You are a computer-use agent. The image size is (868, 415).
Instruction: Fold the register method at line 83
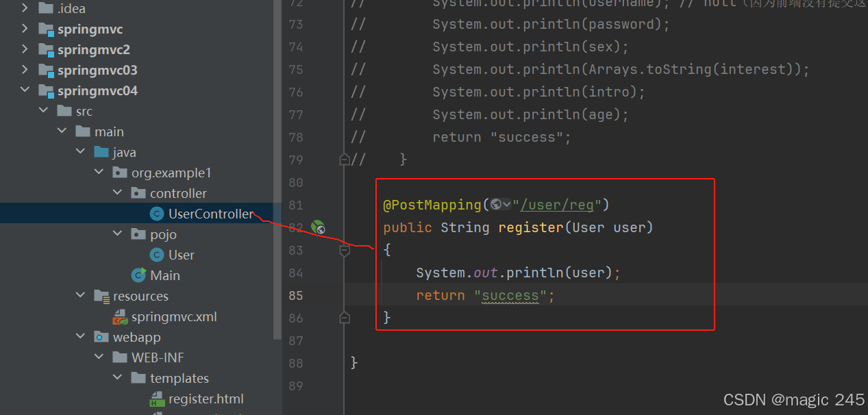345,251
